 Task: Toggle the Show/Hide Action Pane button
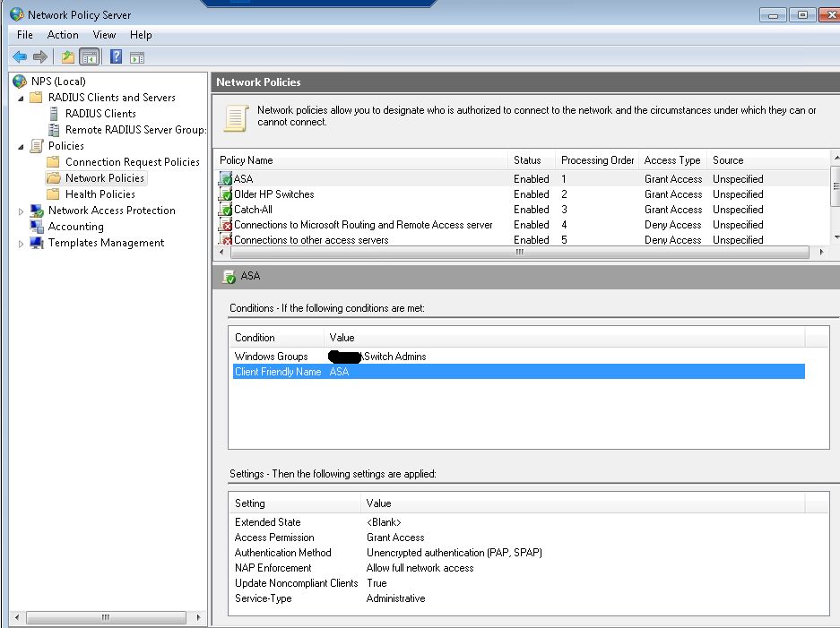137,56
